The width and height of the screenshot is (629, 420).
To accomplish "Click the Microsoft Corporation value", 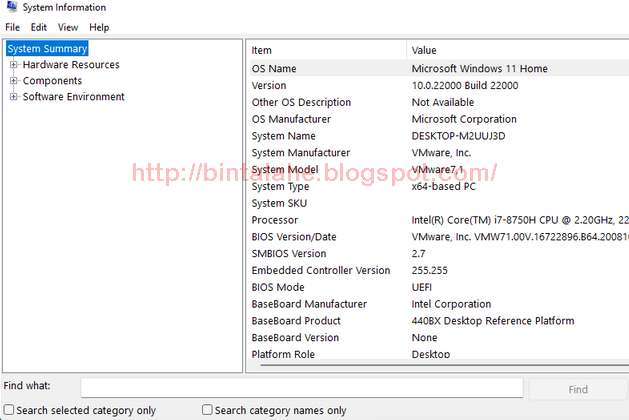I will pos(464,119).
